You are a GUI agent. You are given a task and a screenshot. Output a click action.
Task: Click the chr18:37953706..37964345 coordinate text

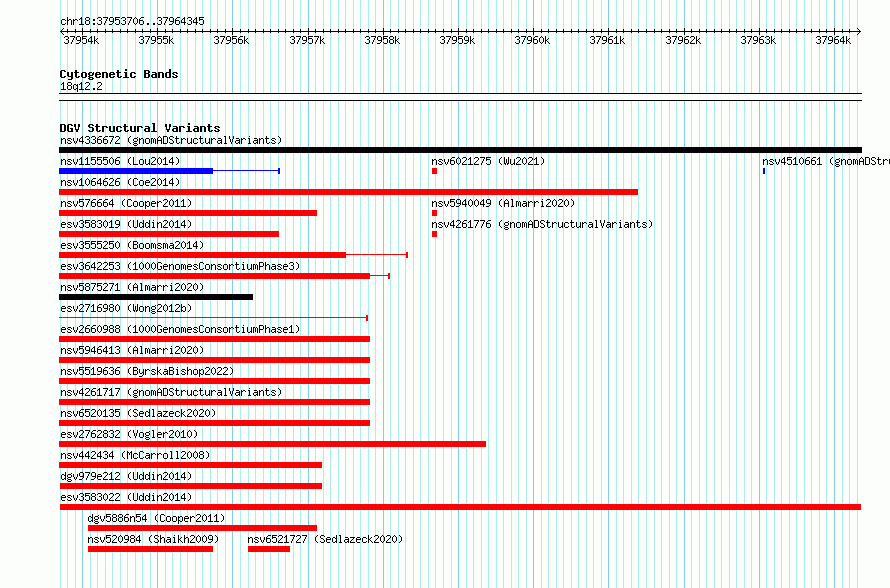click(132, 22)
